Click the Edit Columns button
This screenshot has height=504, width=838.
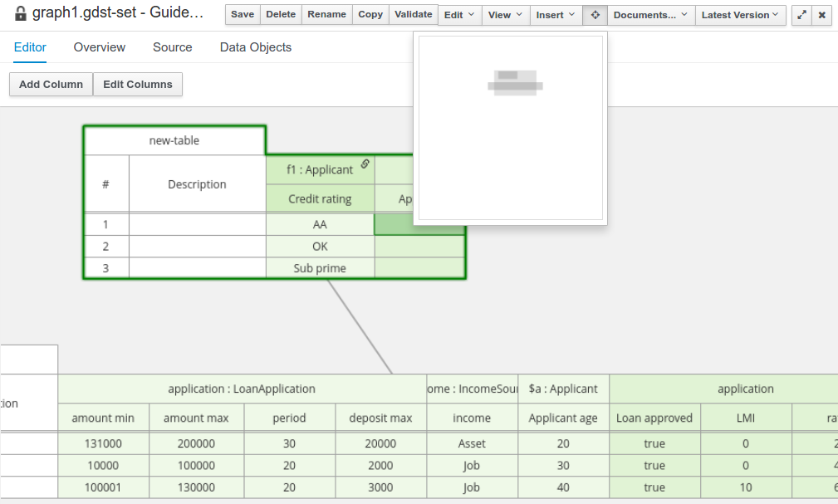138,84
